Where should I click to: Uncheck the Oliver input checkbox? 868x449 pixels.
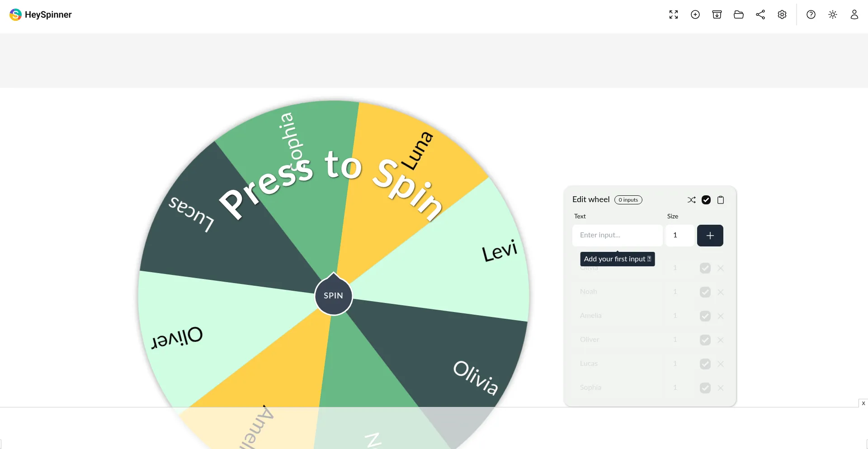tap(705, 340)
